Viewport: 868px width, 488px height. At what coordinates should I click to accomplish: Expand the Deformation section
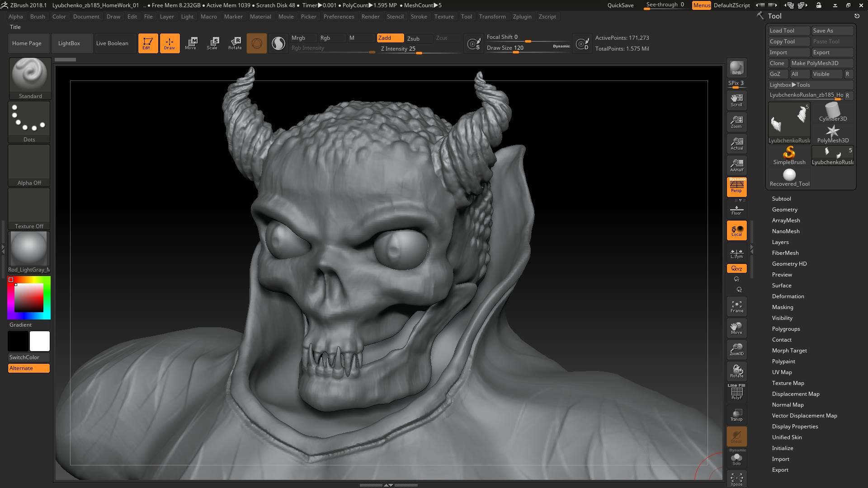pos(788,296)
